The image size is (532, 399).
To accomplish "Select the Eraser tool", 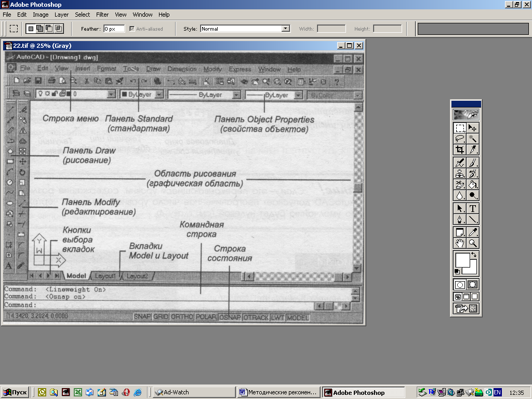I will tap(460, 184).
